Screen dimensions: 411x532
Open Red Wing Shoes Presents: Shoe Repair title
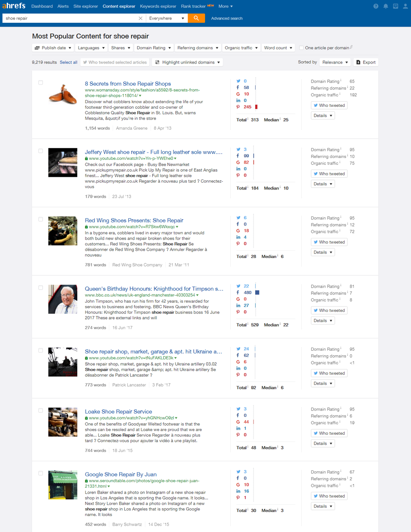coord(134,221)
